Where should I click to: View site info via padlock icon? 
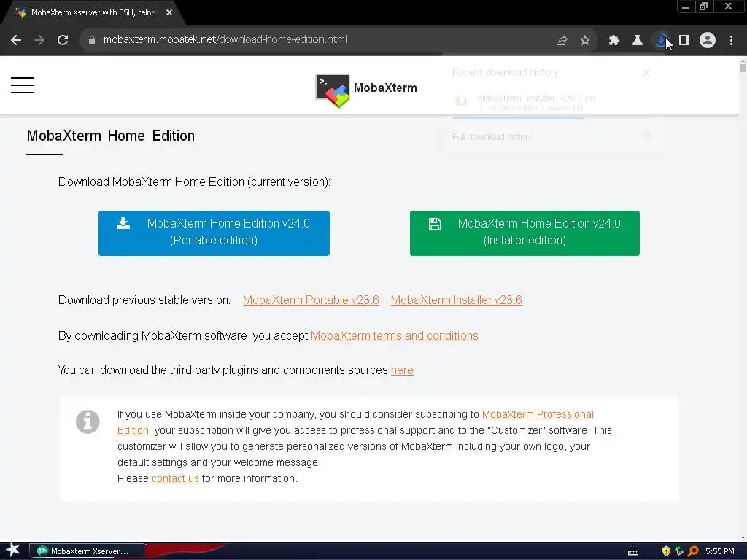[x=92, y=40]
